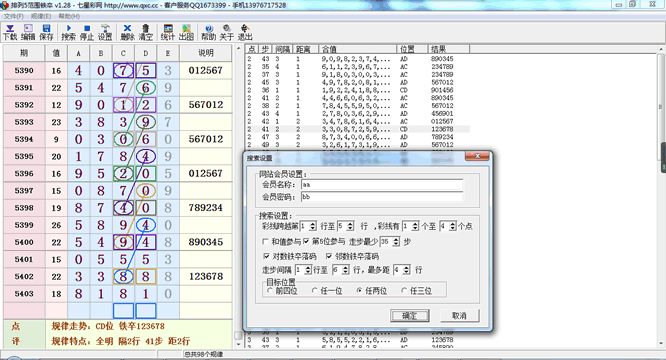Click 规律特点 全明 隔2行 text
Image resolution: width=666 pixels, height=360 pixels.
tap(121, 340)
